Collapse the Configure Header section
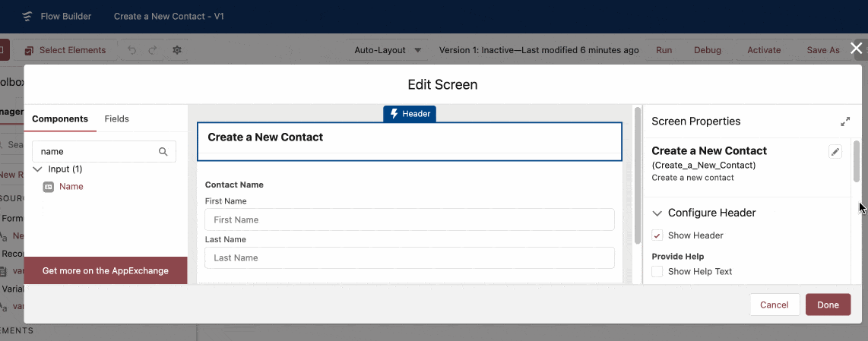 click(x=657, y=213)
